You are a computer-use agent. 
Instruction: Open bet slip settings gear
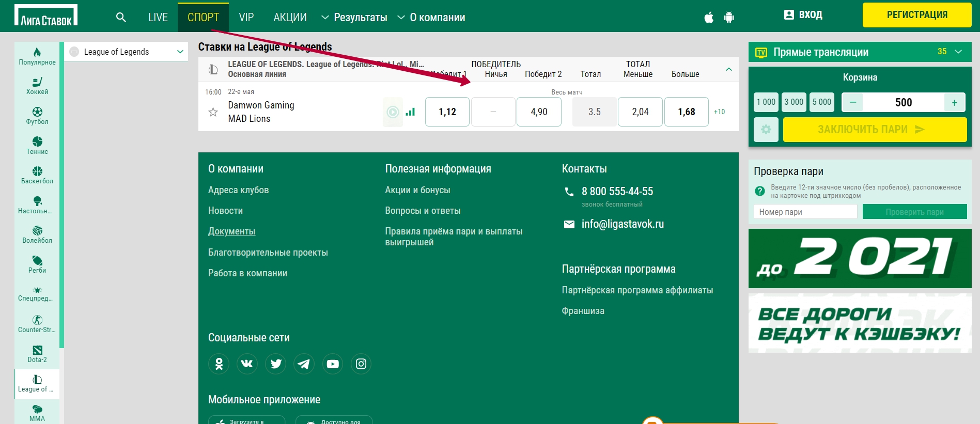pos(766,130)
